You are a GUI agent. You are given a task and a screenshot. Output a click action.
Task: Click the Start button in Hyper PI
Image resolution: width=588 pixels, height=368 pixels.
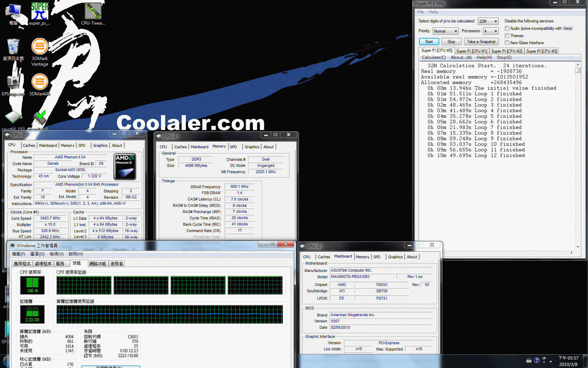[x=429, y=42]
